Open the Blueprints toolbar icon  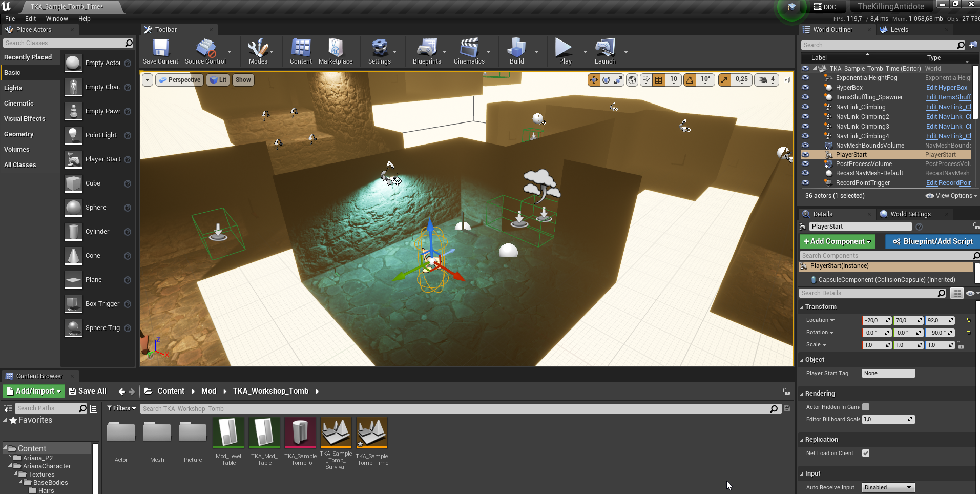click(x=427, y=51)
